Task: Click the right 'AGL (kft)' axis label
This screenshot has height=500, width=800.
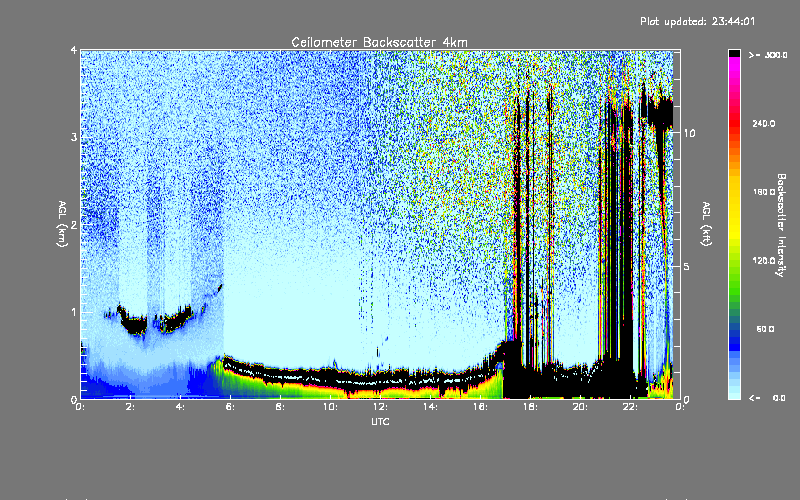Action: coord(706,224)
